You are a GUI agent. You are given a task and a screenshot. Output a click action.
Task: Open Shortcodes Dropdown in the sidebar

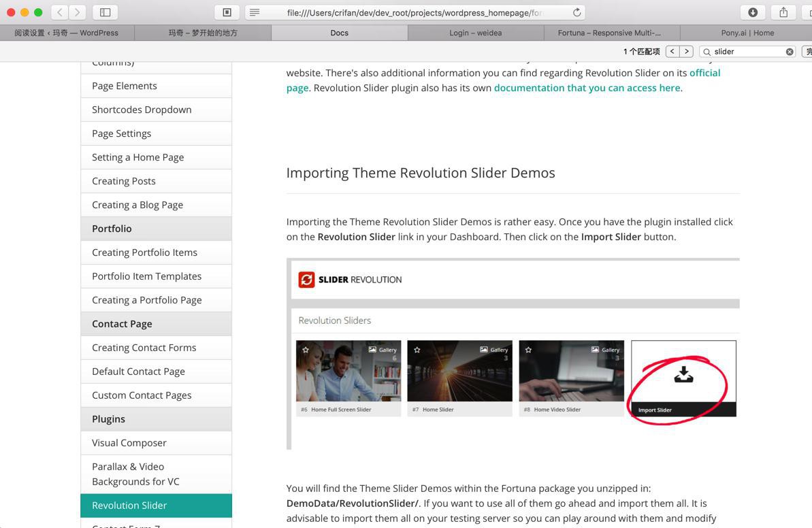pyautogui.click(x=157, y=110)
